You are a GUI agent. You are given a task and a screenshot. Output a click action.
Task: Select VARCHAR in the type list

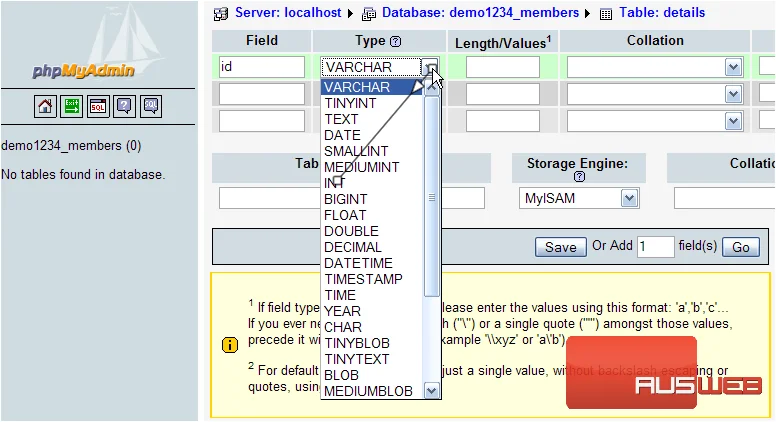pyautogui.click(x=372, y=87)
